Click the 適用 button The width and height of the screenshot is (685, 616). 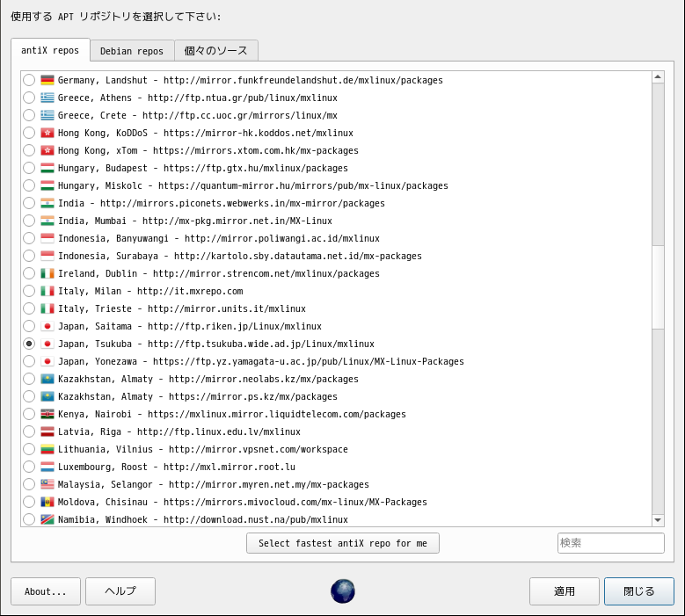click(565, 591)
